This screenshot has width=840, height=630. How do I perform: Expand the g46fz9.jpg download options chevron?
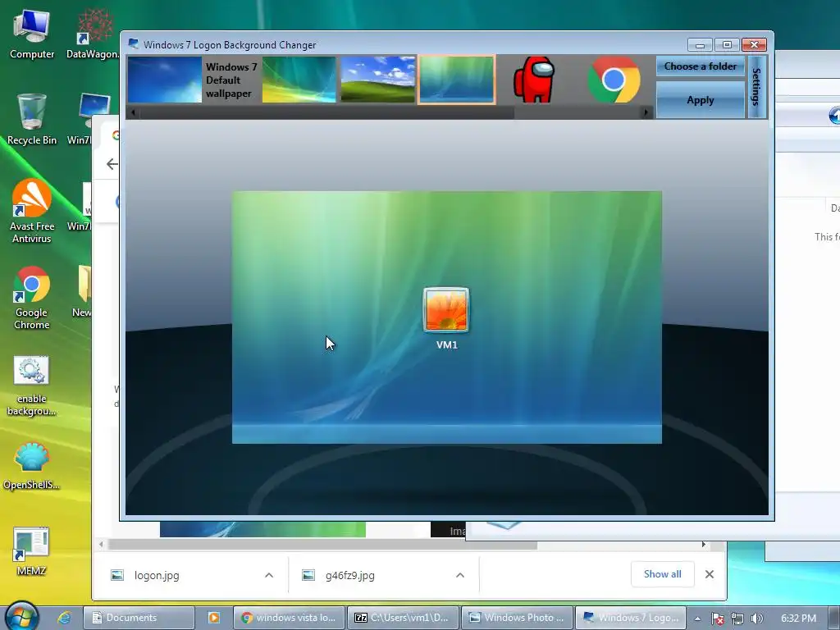point(459,575)
